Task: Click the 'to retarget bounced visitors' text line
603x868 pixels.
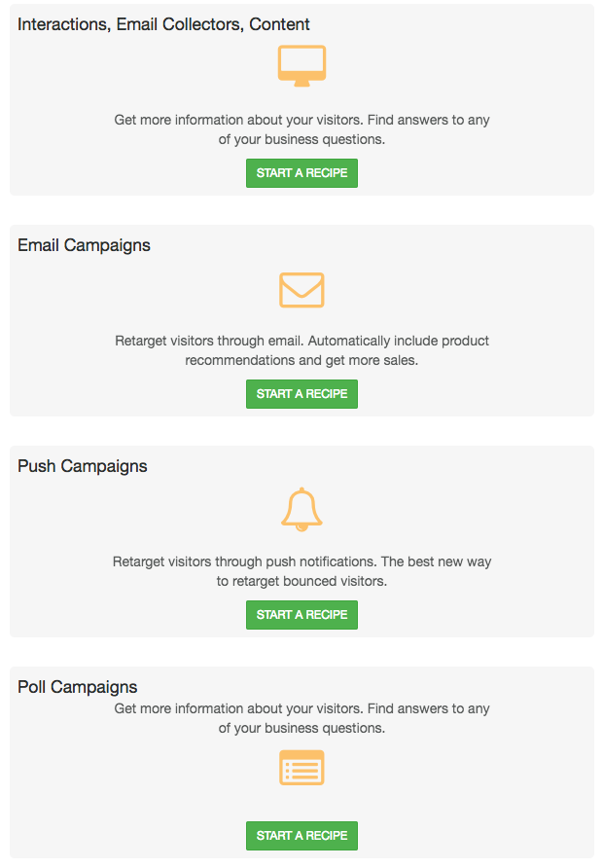Action: click(301, 581)
